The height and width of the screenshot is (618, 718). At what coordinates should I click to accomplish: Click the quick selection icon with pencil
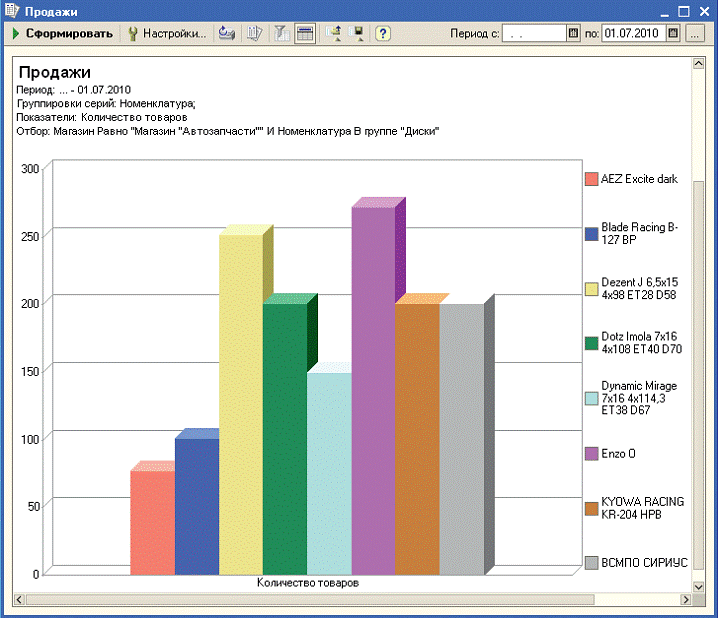coord(255,33)
